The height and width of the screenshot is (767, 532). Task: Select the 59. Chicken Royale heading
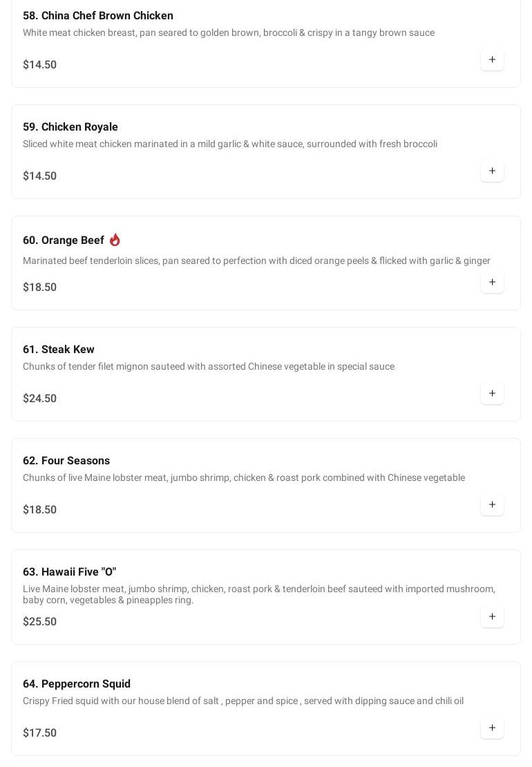(x=70, y=127)
